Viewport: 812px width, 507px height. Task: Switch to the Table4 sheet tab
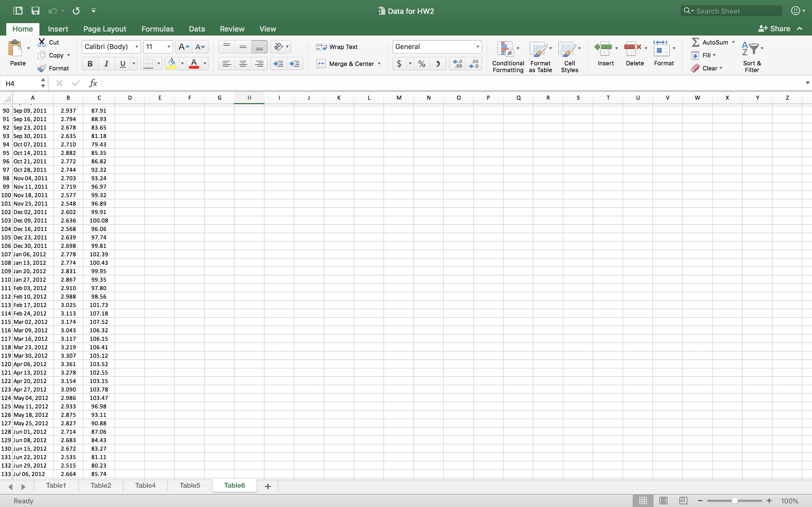pyautogui.click(x=145, y=485)
